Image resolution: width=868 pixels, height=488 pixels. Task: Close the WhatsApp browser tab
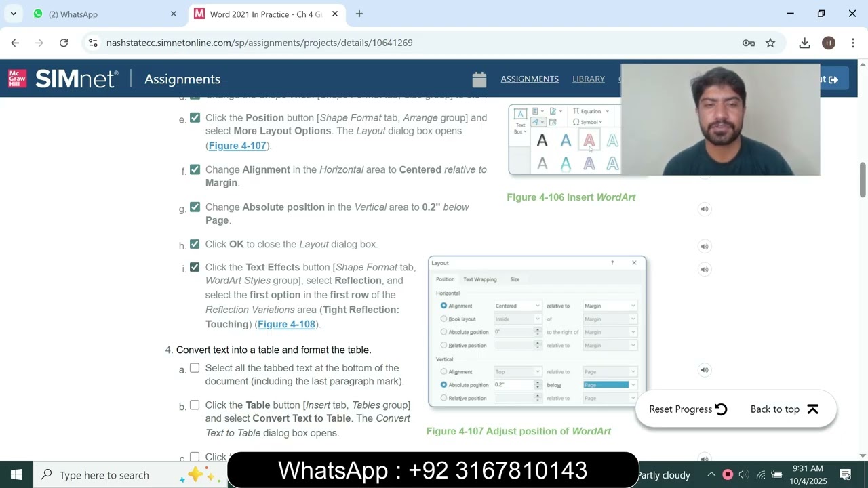(173, 14)
